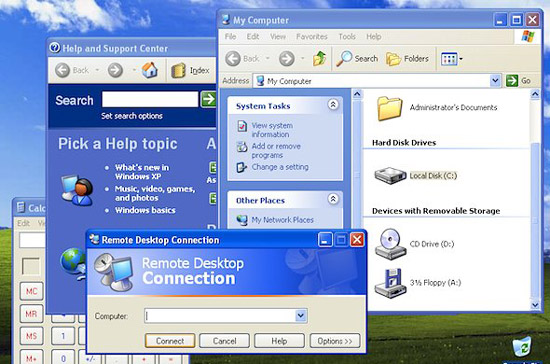Open the Views icon menu in My Computer
The height and width of the screenshot is (364, 550).
point(452,59)
